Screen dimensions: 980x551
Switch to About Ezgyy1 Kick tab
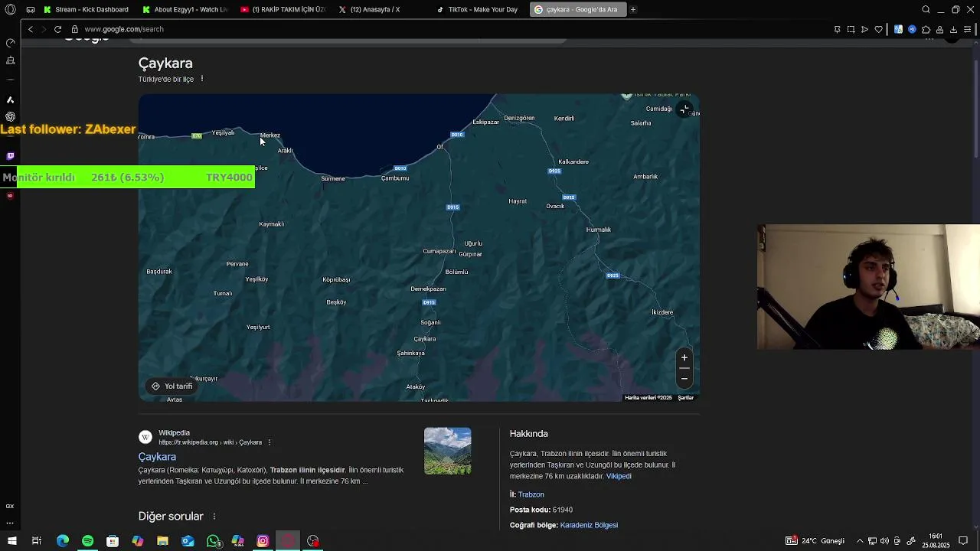[185, 10]
